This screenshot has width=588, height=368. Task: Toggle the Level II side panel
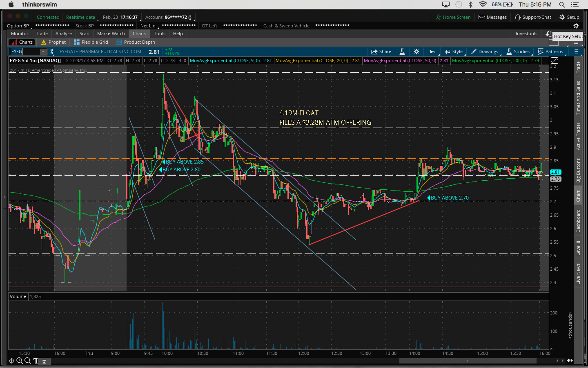[578, 248]
